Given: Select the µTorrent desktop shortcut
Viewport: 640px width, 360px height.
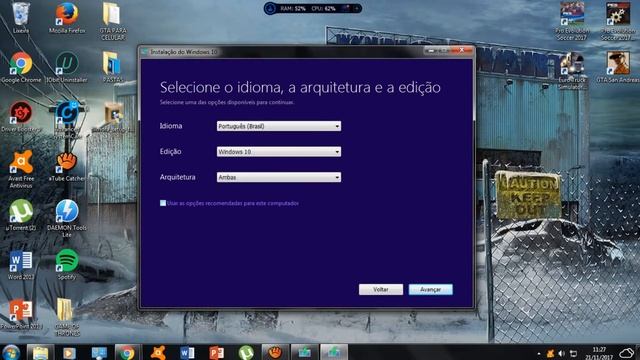Looking at the screenshot, I should point(21,215).
